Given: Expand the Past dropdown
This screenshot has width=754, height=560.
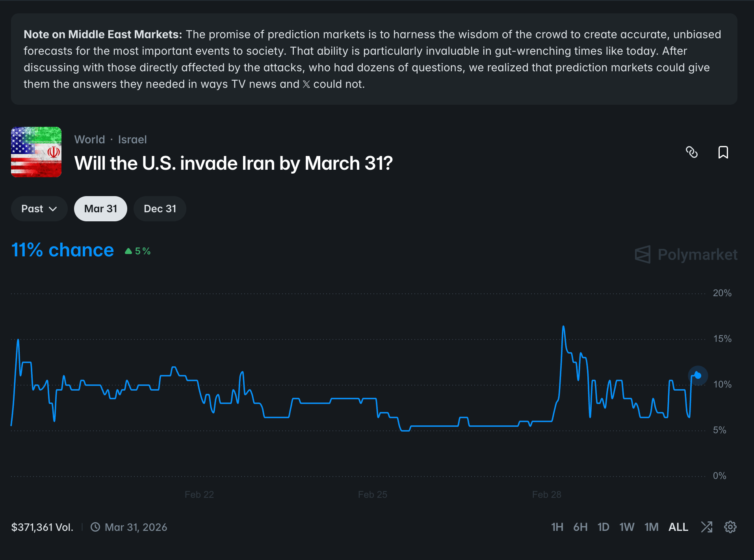Looking at the screenshot, I should pos(39,209).
